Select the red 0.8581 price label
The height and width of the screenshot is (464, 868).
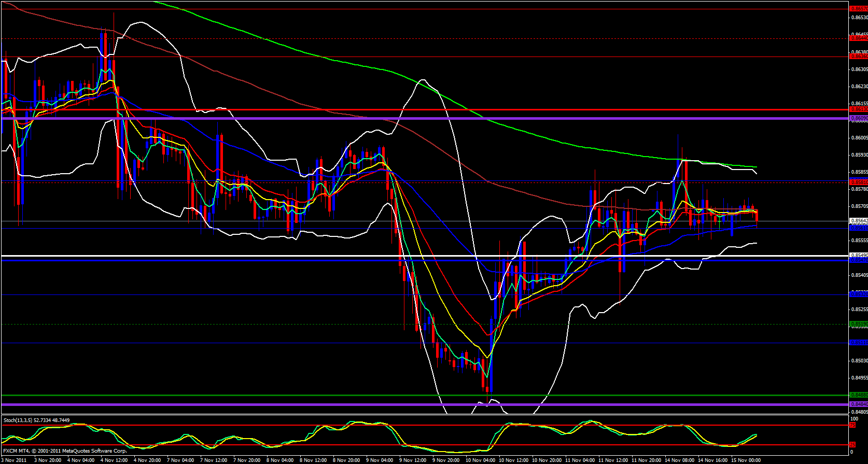(x=858, y=182)
